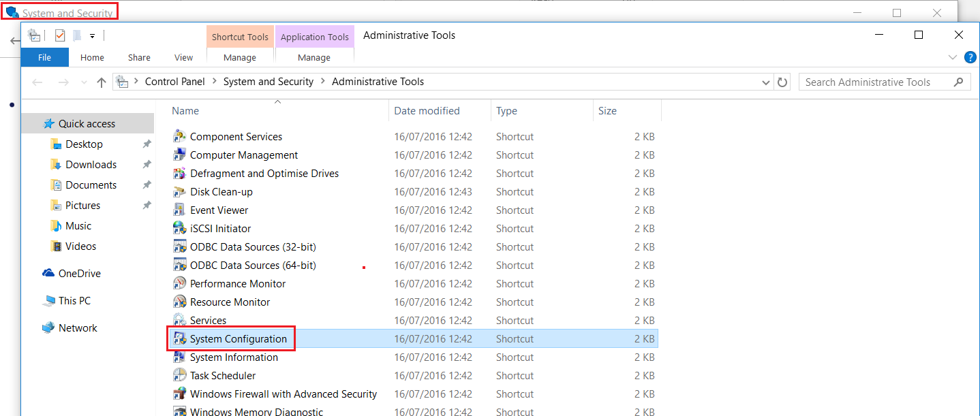The height and width of the screenshot is (416, 980).
Task: Open the address bar previous locations dropdown
Action: tap(766, 82)
